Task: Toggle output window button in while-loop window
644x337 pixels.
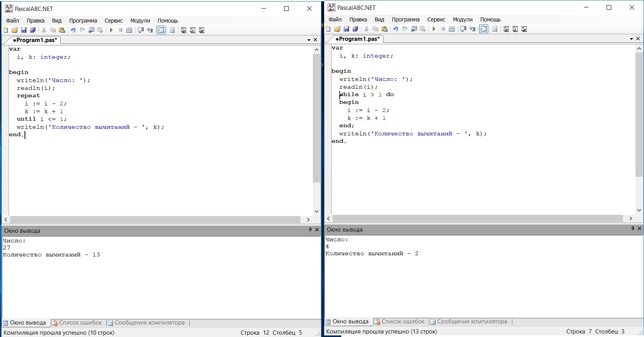Action: click(x=483, y=29)
